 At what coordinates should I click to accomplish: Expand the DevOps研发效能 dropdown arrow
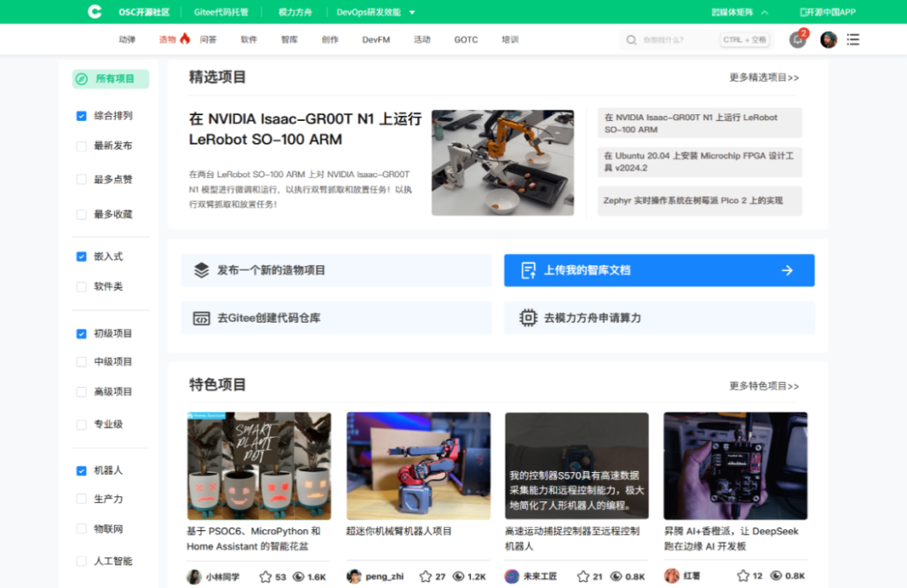click(x=412, y=12)
